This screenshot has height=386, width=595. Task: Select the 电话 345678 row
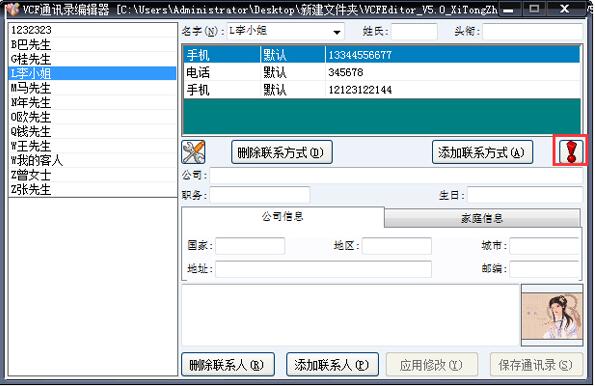coord(382,72)
